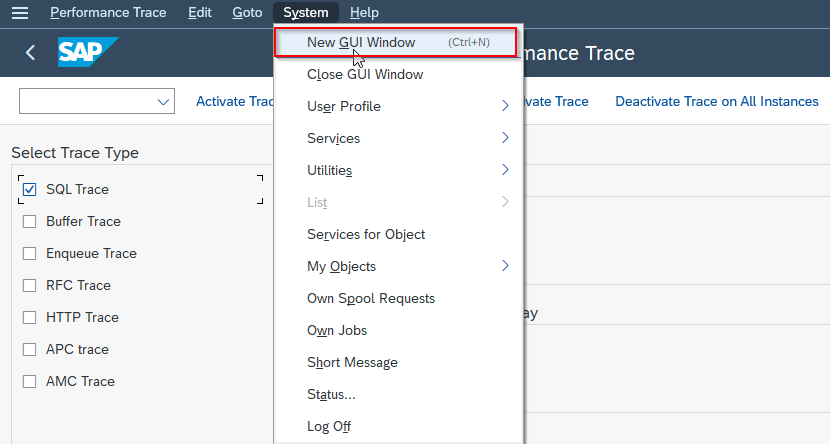Check the HTTP Trace option

[29, 318]
